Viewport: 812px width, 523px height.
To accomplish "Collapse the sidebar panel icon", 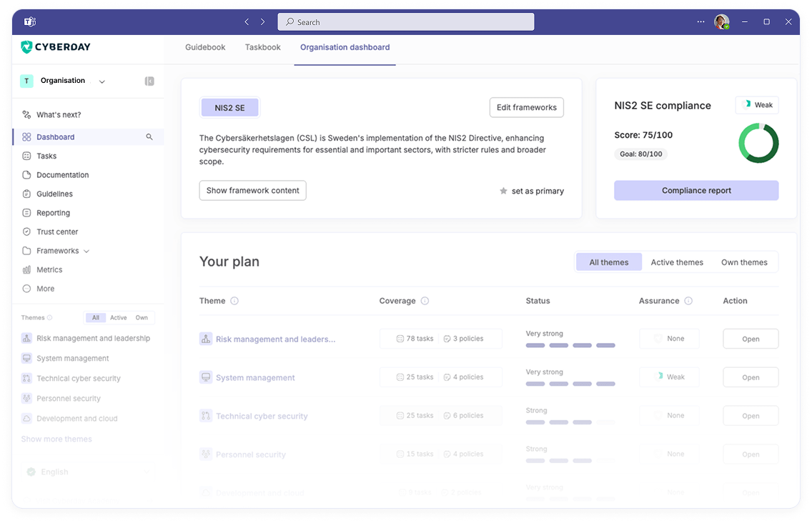I will tap(149, 81).
